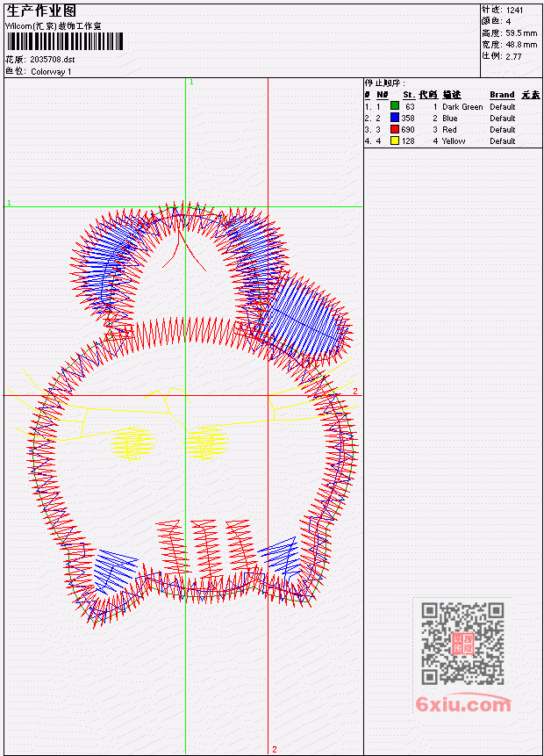Select the width value '48.8 mm'

pyautogui.click(x=521, y=45)
